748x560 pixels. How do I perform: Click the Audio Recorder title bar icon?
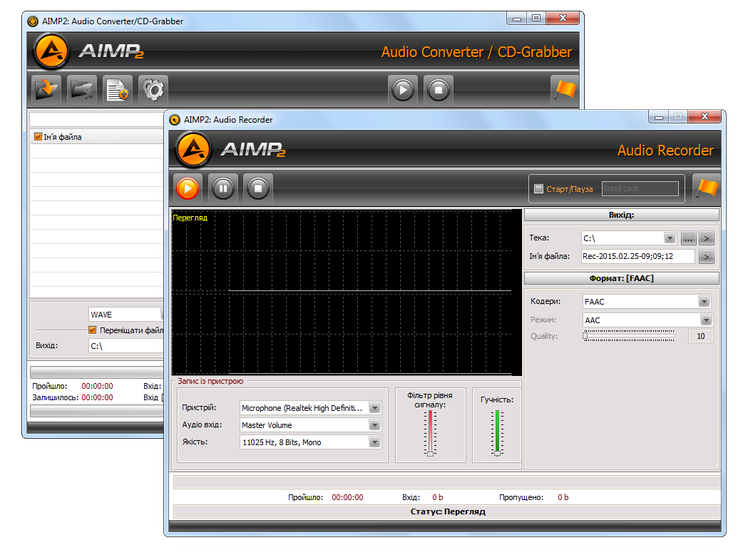tap(175, 120)
